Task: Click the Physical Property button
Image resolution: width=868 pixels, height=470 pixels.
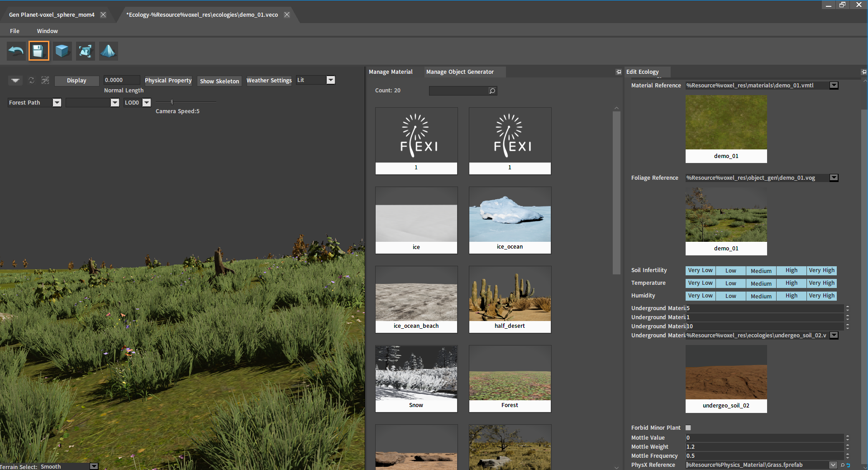Action: pos(168,81)
